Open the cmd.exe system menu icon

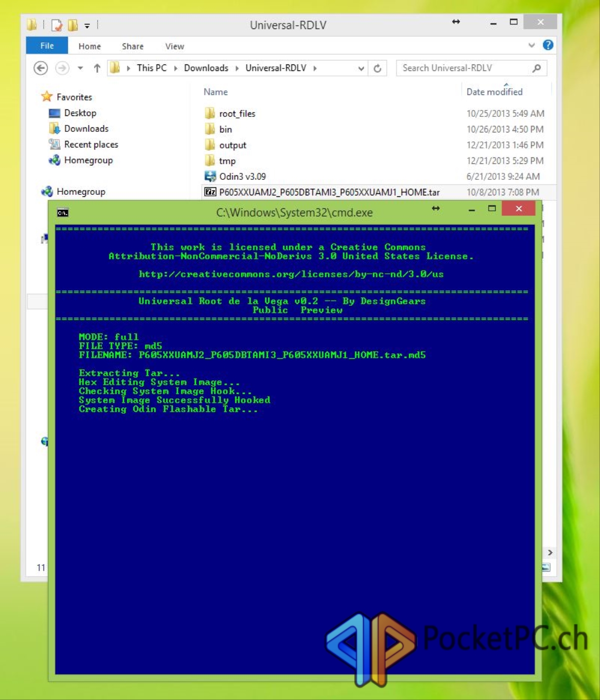point(62,212)
